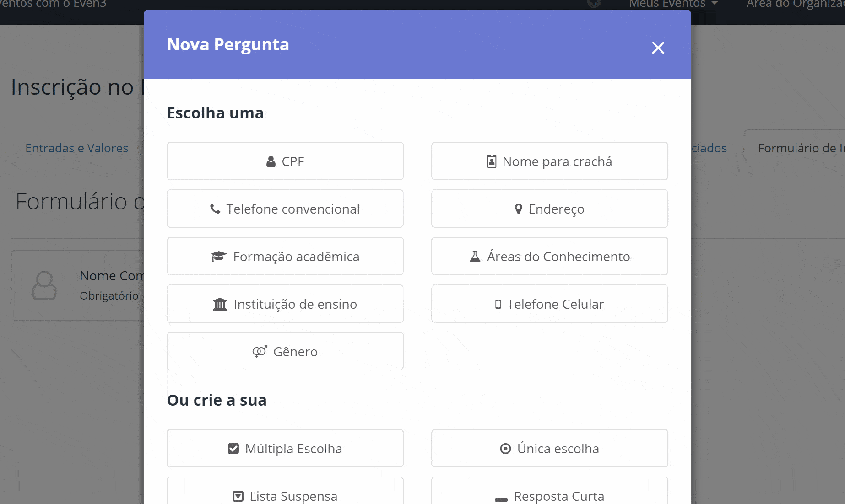The width and height of the screenshot is (845, 504).
Task: Select Endereço via the map pin icon
Action: click(x=519, y=209)
